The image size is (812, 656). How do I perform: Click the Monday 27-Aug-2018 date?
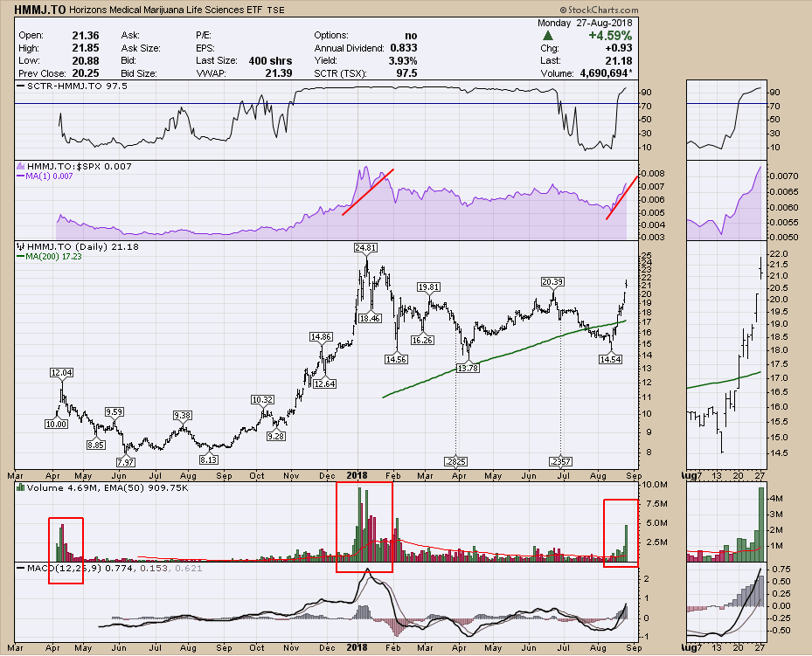point(585,23)
